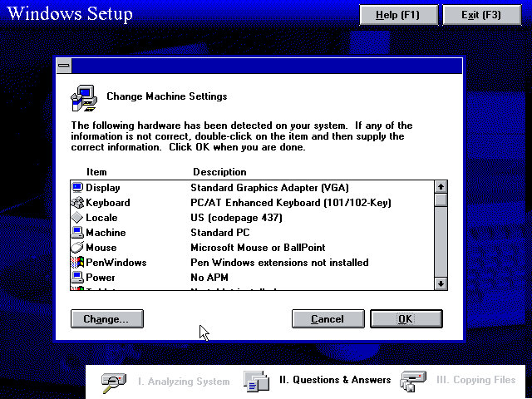
Task: Click the Analyzing System magnifier icon
Action: (x=113, y=381)
